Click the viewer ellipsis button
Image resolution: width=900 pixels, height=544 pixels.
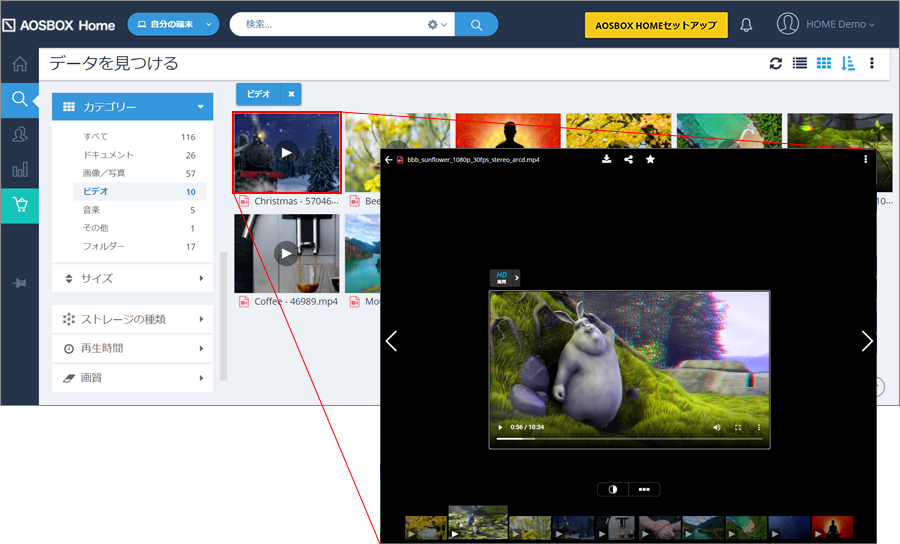tap(644, 489)
